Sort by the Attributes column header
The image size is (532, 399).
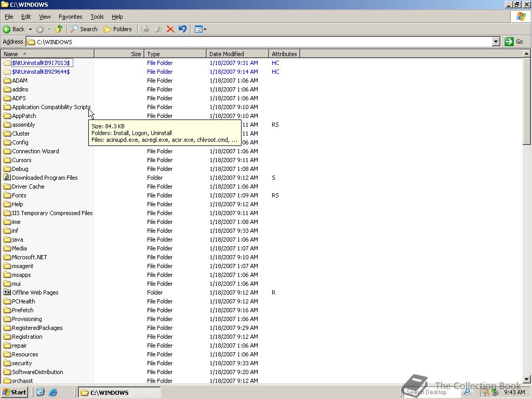(x=284, y=54)
